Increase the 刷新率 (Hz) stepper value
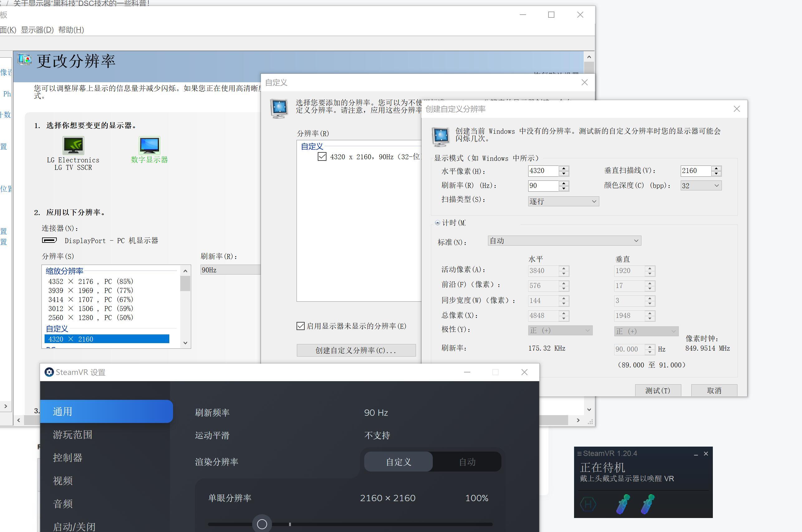The image size is (802, 532). [x=564, y=183]
